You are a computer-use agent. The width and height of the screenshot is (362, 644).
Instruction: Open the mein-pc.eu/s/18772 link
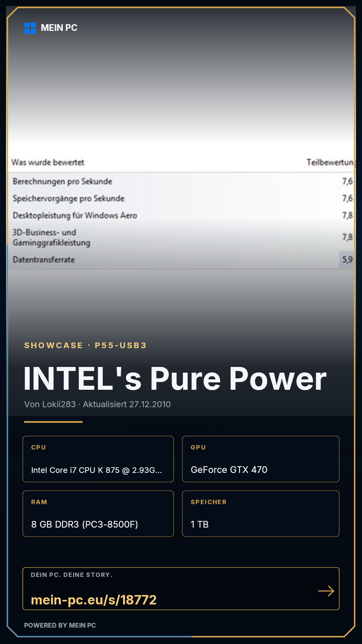94,600
